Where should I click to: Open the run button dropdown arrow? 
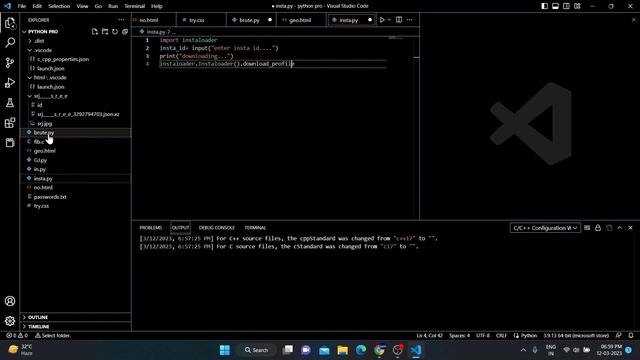(389, 20)
